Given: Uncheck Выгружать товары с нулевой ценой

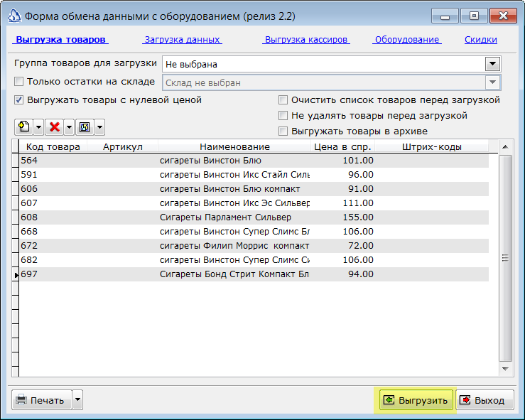Looking at the screenshot, I should click(18, 99).
